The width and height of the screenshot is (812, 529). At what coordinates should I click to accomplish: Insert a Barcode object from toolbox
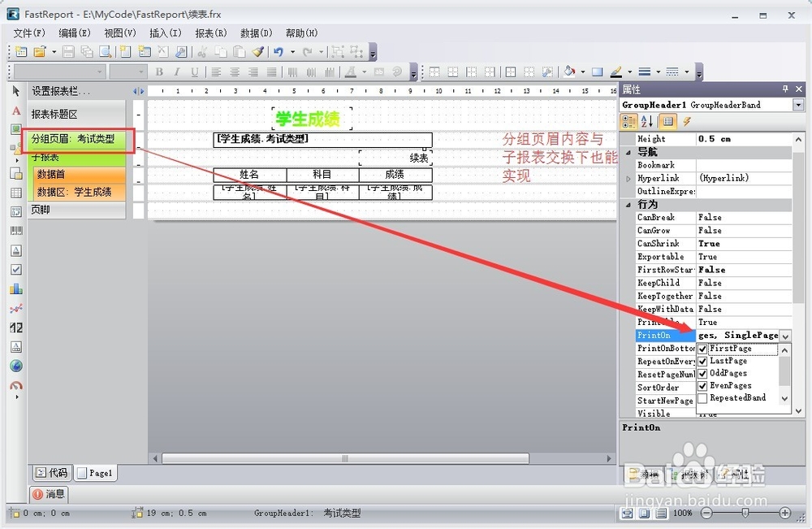click(x=16, y=231)
